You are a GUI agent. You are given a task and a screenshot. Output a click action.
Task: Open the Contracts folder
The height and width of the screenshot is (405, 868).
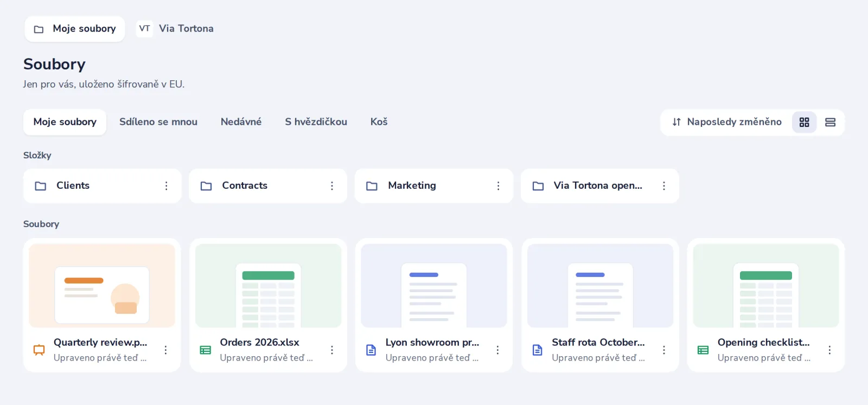(x=268, y=186)
